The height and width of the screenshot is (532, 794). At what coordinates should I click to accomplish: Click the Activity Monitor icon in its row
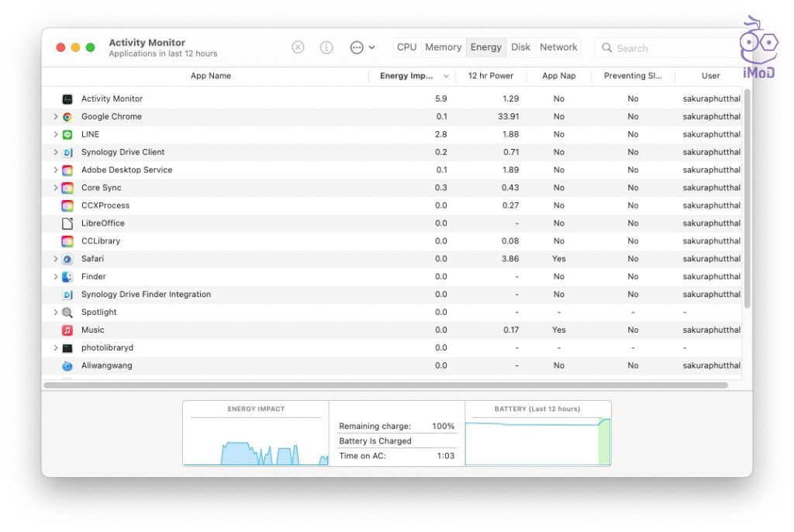point(67,98)
